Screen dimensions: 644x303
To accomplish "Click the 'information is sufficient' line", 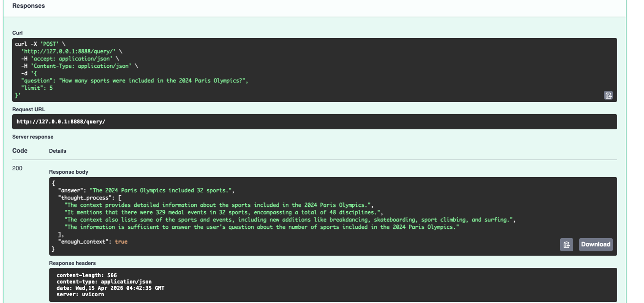I will point(262,227).
